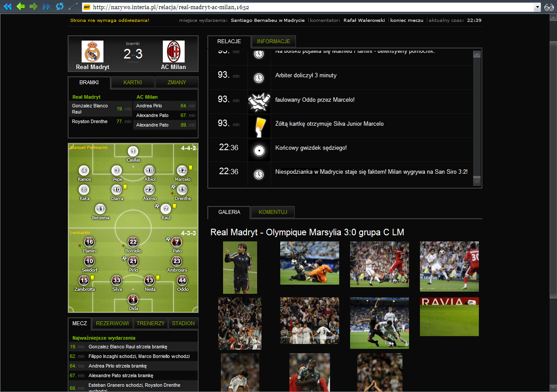Select the STADION tab

(183, 323)
